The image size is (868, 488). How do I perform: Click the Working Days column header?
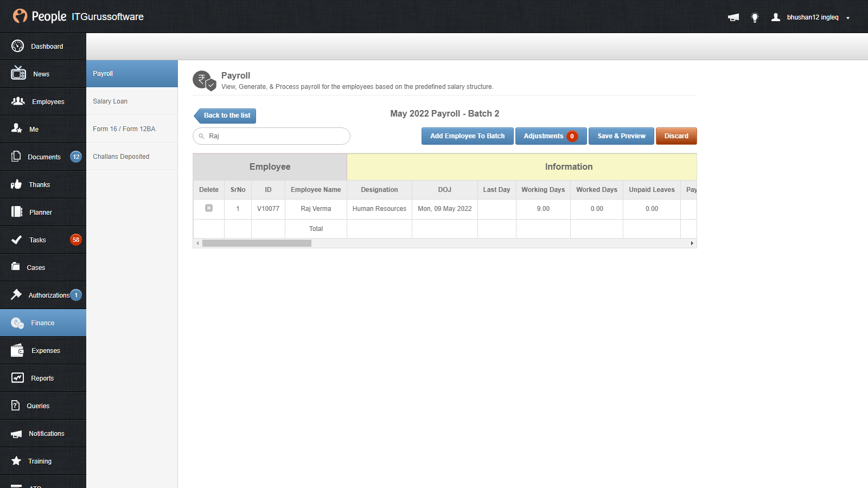coord(543,190)
